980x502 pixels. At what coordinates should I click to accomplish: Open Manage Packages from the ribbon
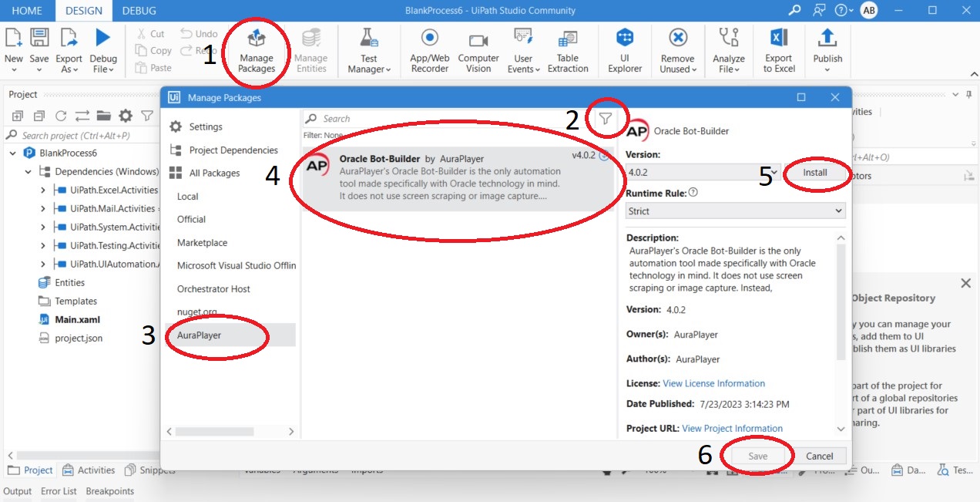point(257,51)
